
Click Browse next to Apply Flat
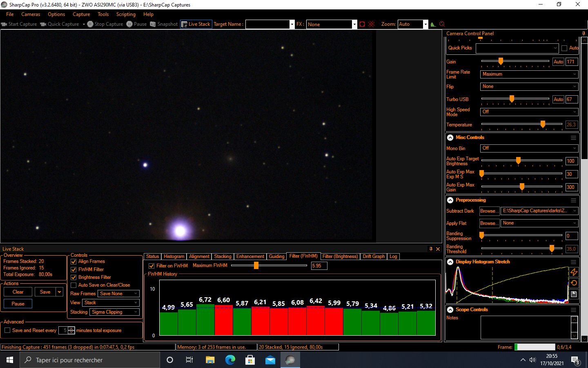click(489, 223)
